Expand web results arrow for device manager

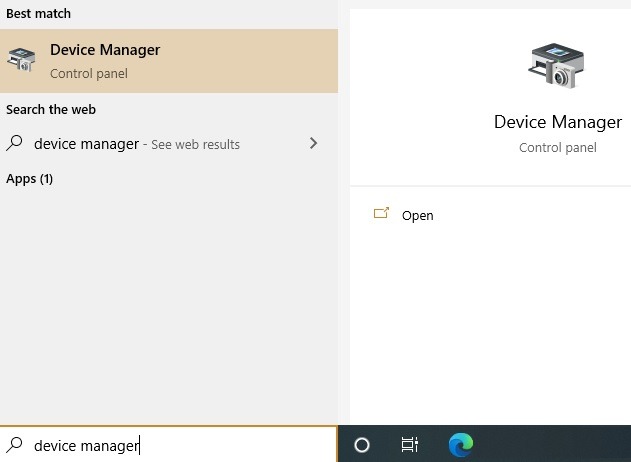[x=313, y=143]
